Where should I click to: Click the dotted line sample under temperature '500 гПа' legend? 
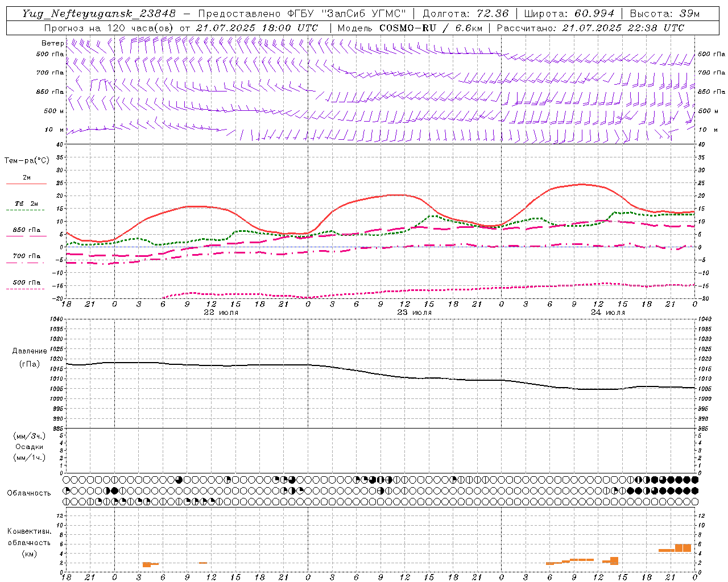tap(26, 289)
